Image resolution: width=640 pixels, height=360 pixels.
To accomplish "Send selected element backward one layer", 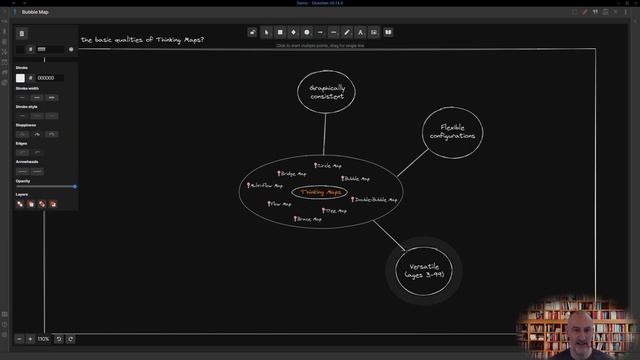I will click(31, 204).
